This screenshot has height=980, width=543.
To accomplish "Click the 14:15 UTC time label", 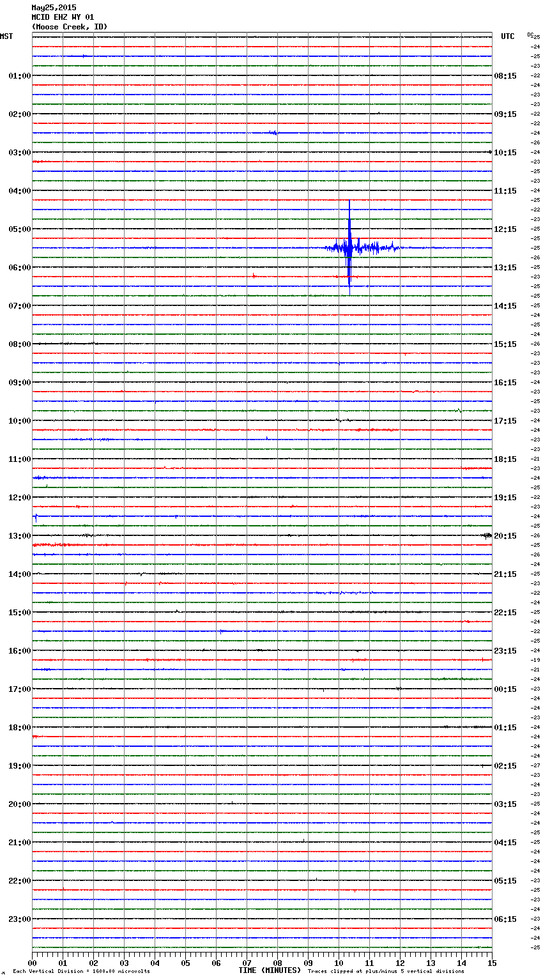I will 505,306.
